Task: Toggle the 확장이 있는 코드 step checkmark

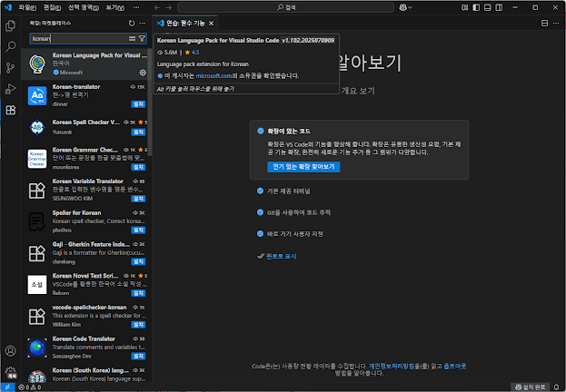Action: [x=260, y=131]
